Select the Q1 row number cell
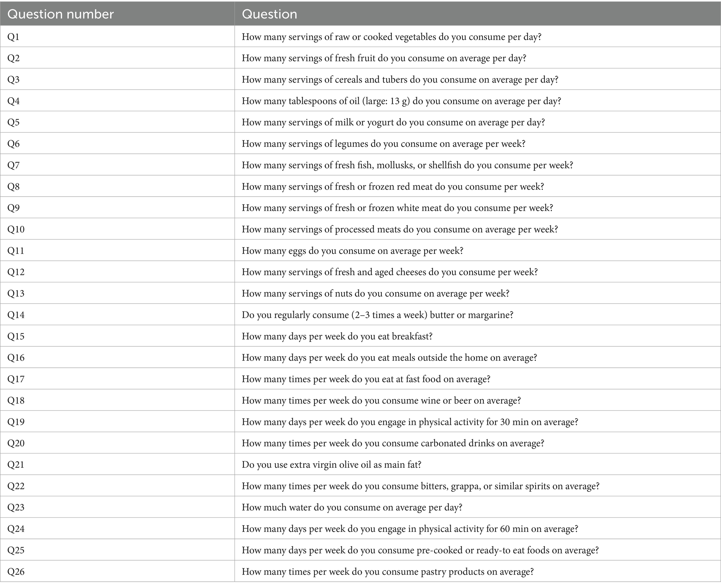The height and width of the screenshot is (588, 721). click(13, 37)
